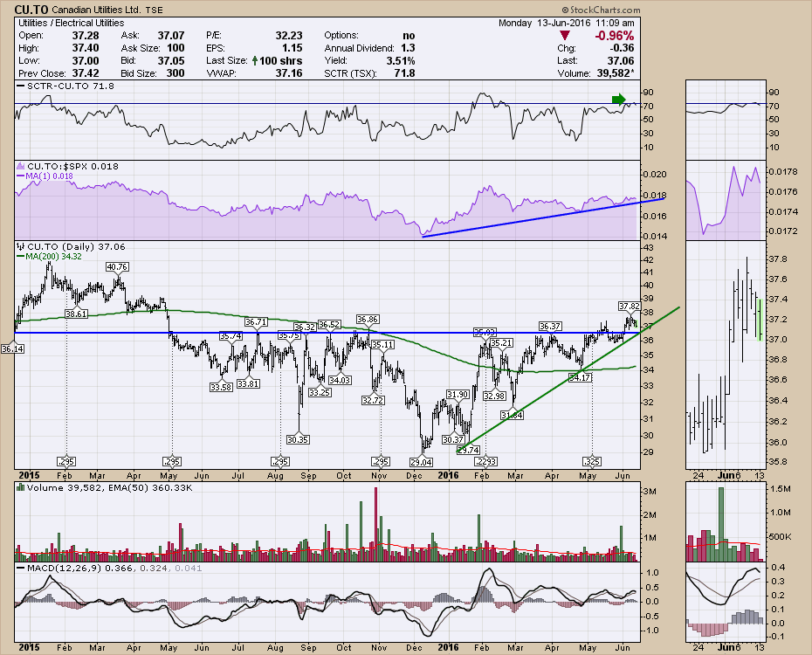The height and width of the screenshot is (655, 812).
Task: Click the black line marker before MACD(12,26,9) legend
Action: [x=21, y=568]
